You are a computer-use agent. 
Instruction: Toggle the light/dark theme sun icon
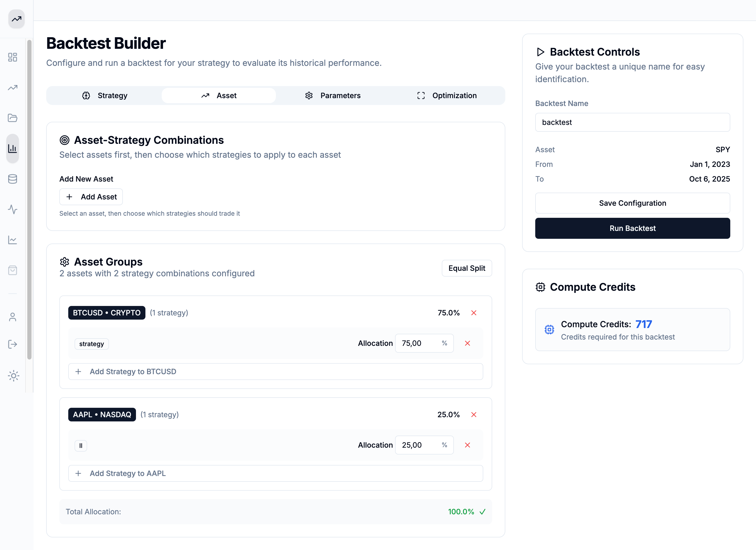[x=14, y=376]
